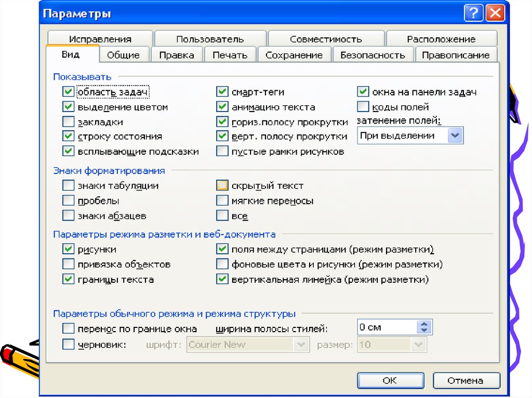This screenshot has height=398, width=532.
Task: Check знаки абзацев checkbox
Action: pos(68,216)
